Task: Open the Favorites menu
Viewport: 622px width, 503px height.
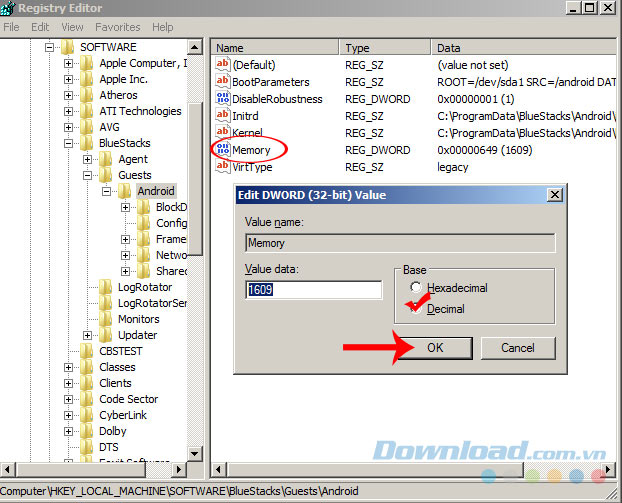Action: [118, 27]
